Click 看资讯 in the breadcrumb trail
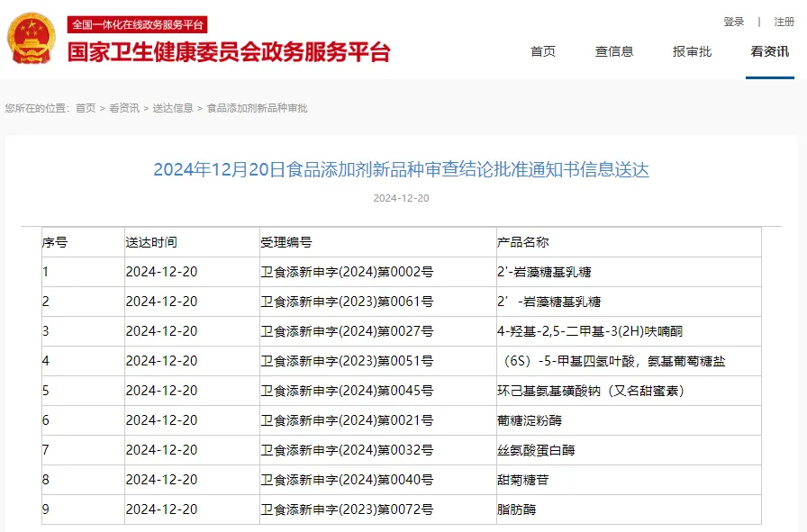The height and width of the screenshot is (532, 807). point(124,108)
